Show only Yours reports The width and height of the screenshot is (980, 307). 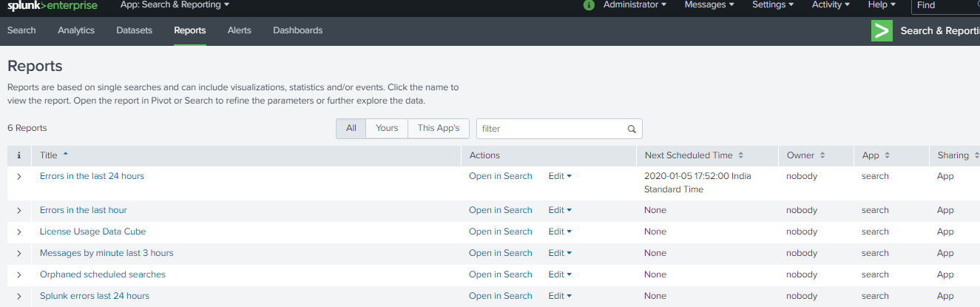(x=387, y=128)
